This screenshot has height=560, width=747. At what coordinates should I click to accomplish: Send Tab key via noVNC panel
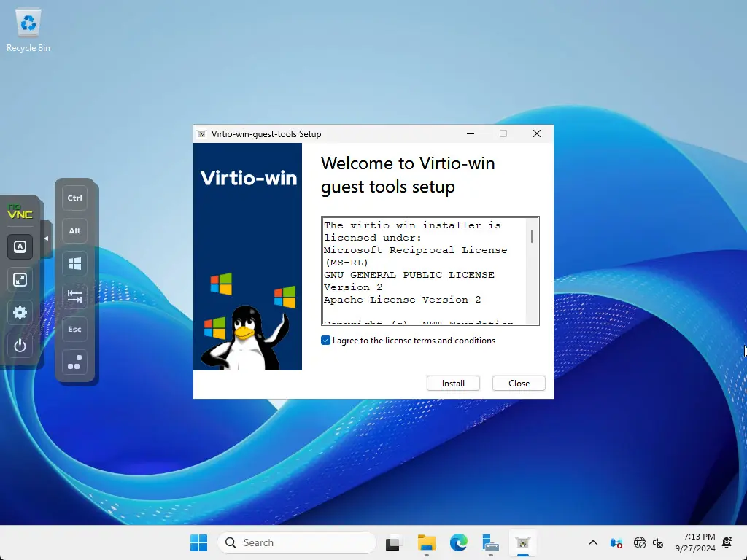coord(74,296)
